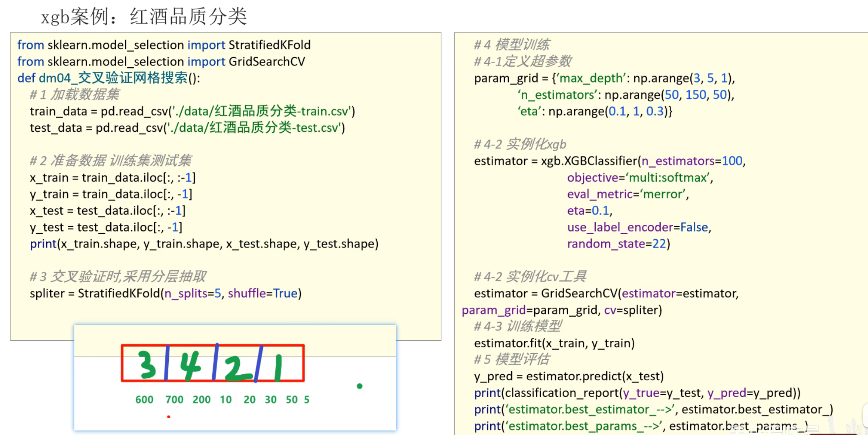Click the slide title xgb案例：红酒品质分类
The height and width of the screenshot is (435, 868).
tap(144, 17)
